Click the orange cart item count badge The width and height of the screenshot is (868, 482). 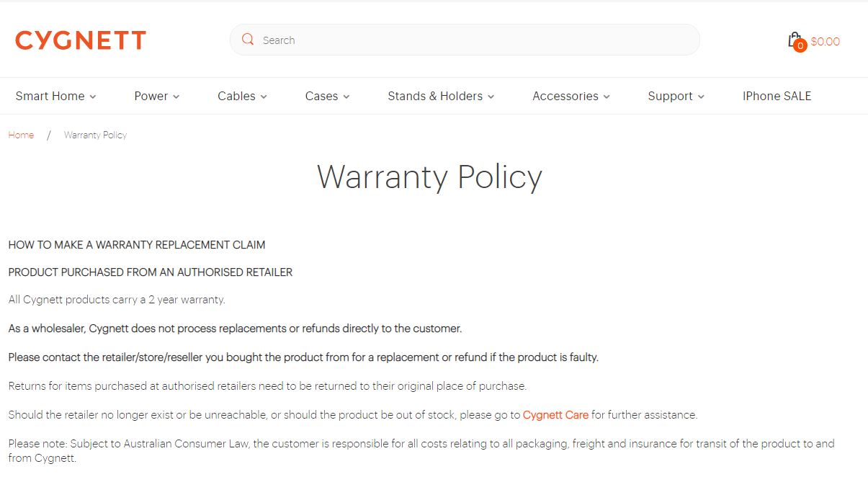[800, 46]
